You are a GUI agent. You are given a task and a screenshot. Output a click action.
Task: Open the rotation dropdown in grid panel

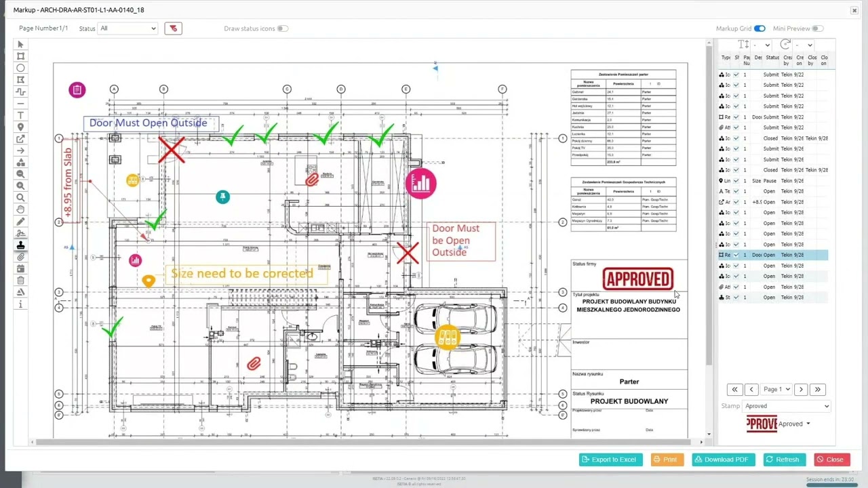804,45
